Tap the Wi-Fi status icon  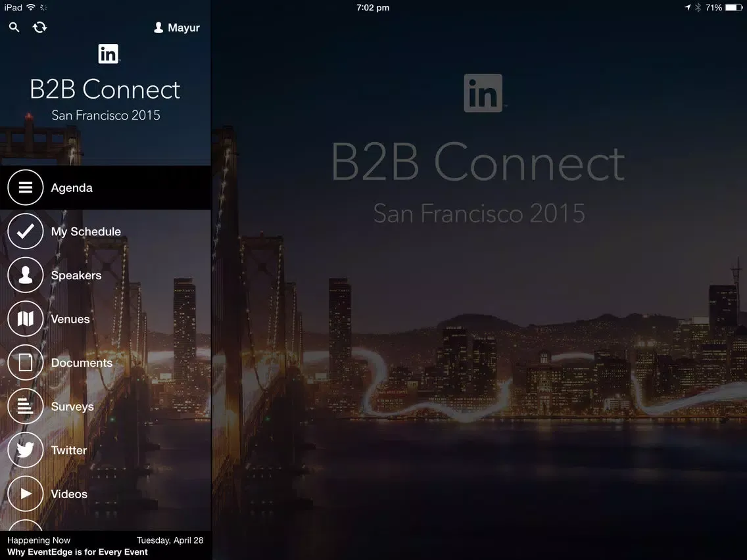tap(31, 7)
